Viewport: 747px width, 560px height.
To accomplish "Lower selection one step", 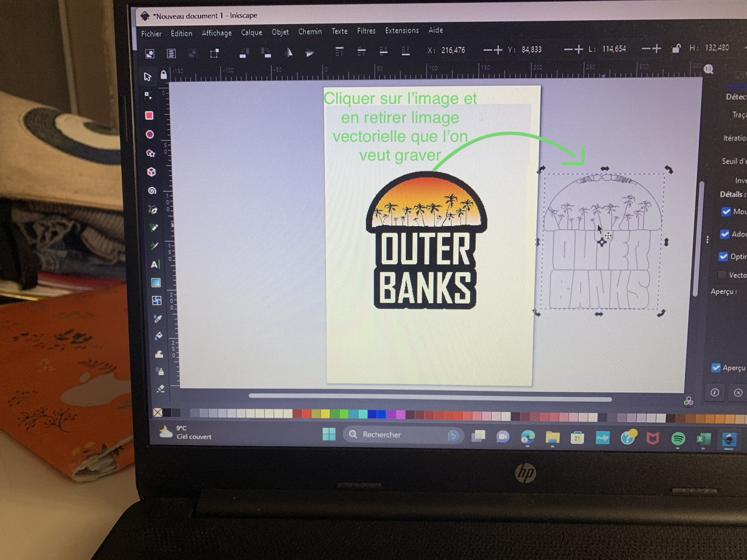I will click(x=383, y=52).
